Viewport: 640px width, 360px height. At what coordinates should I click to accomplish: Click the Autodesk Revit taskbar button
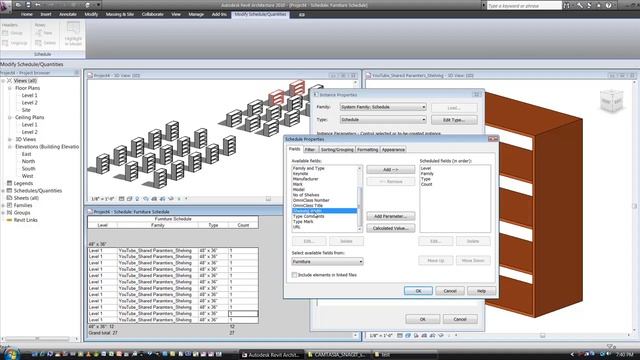pos(271,355)
